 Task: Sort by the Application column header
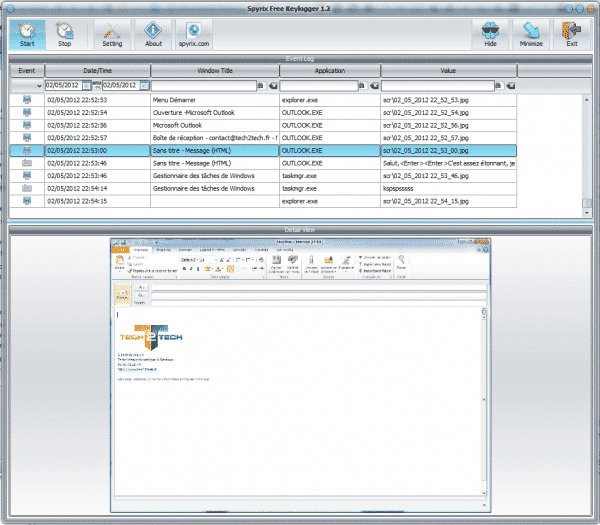click(328, 71)
